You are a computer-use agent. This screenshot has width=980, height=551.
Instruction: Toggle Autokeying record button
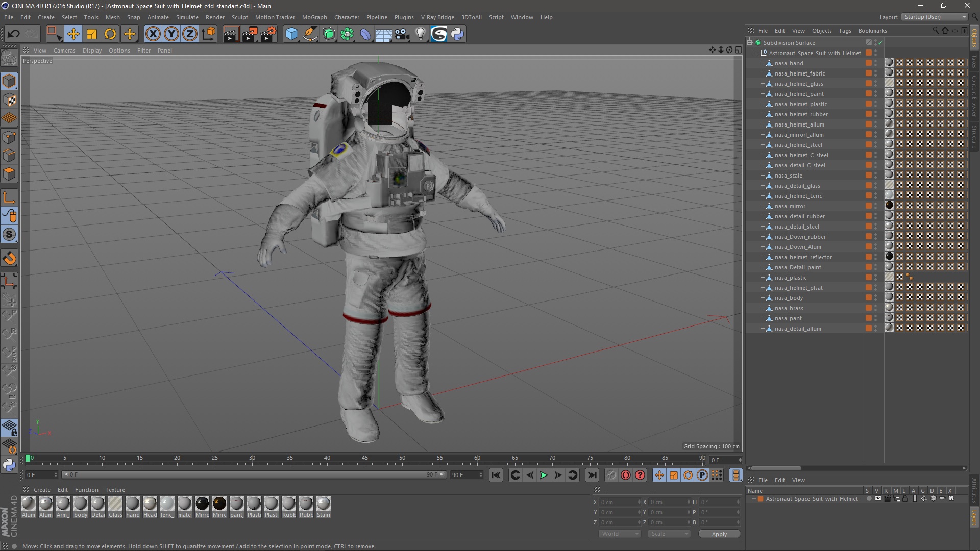(x=626, y=475)
